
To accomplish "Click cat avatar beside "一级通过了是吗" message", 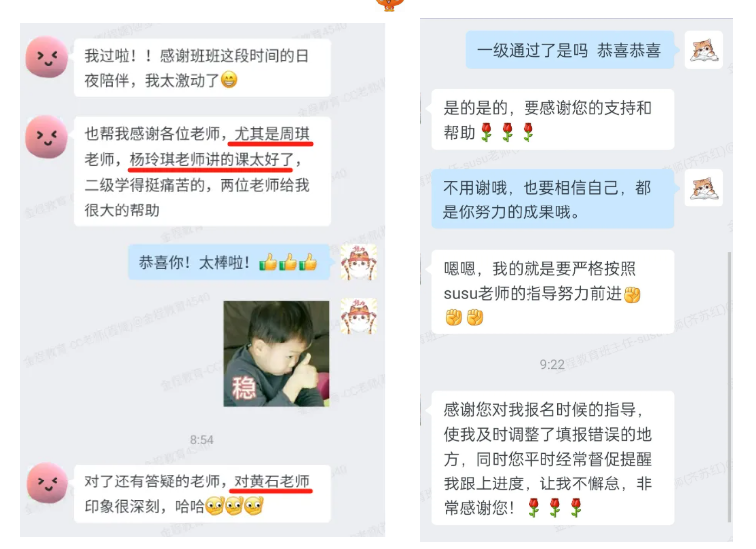I will [x=704, y=50].
